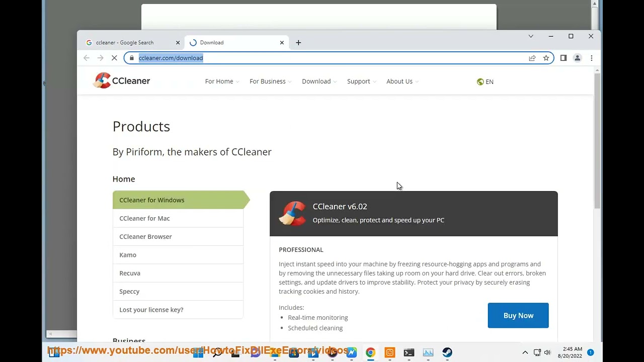Click the page's vertical scrollbar thumb

click(x=597, y=141)
